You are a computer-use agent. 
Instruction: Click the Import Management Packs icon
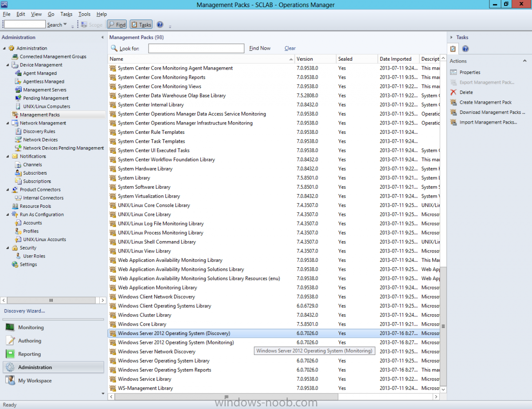[453, 122]
